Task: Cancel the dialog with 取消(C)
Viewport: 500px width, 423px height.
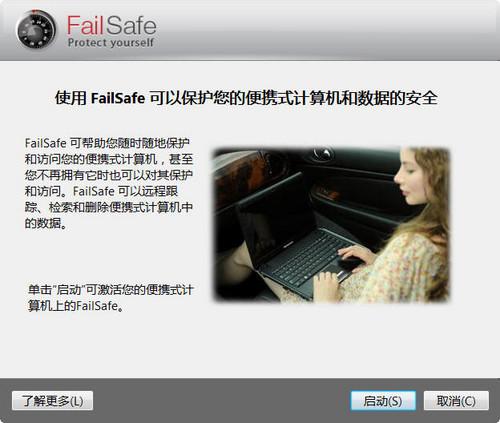Action: (x=456, y=401)
